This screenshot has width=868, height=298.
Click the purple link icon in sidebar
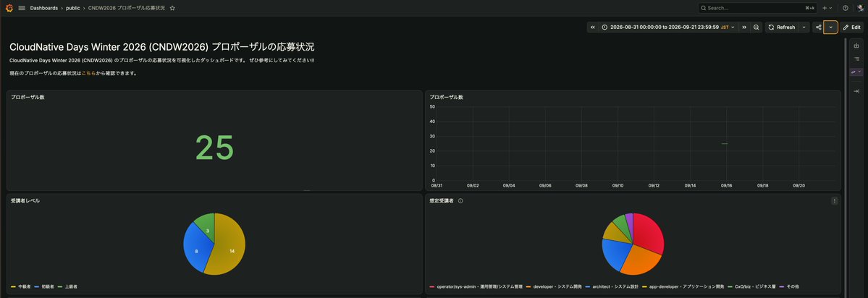(855, 72)
